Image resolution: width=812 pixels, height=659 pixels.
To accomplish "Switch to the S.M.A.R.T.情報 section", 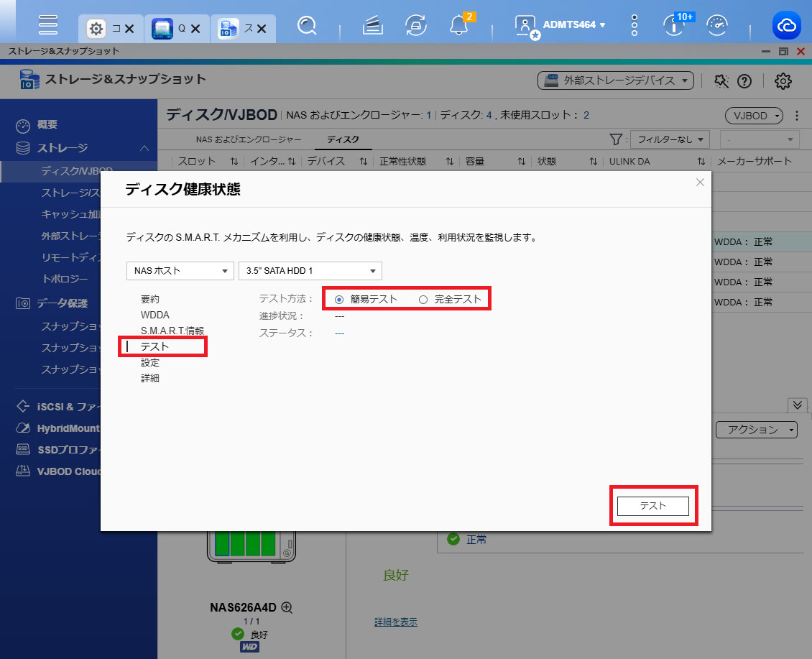I will (x=172, y=331).
